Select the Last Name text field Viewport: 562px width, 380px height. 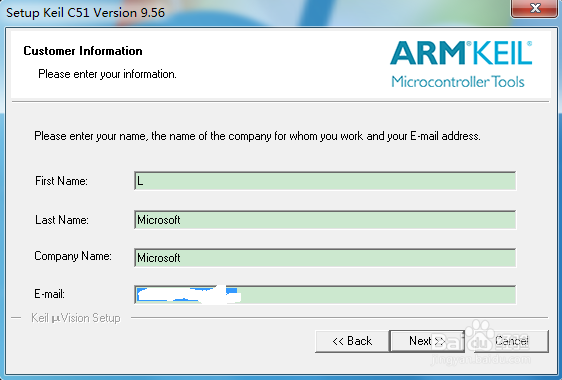(325, 220)
